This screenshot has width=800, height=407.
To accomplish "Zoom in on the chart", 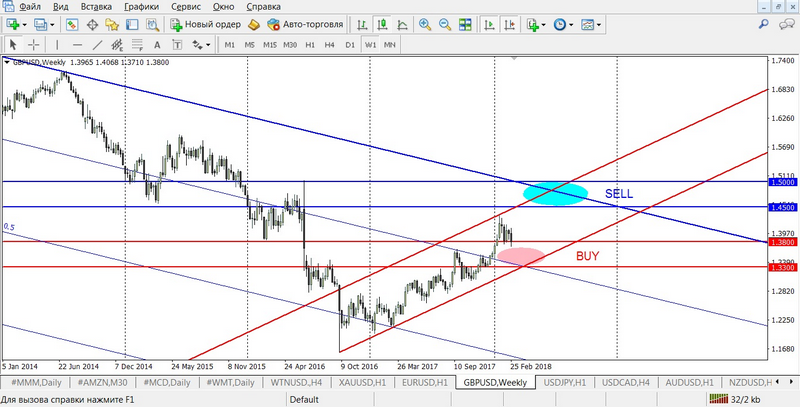I will click(x=426, y=24).
